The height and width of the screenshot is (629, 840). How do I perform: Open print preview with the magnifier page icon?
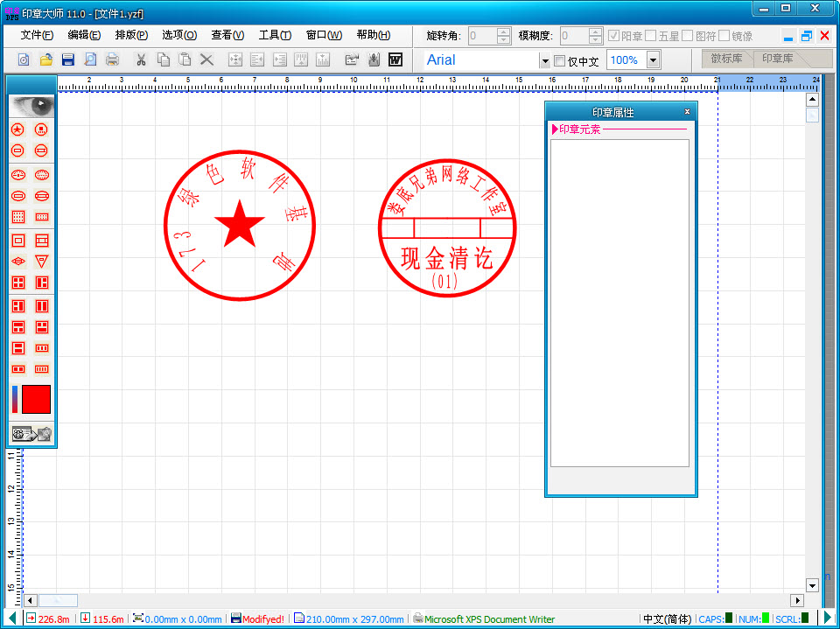coord(90,59)
